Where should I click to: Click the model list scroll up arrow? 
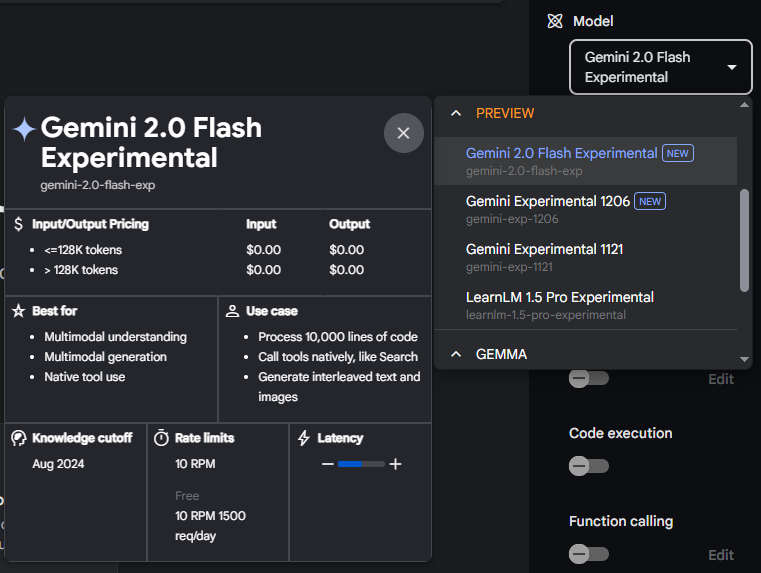744,105
